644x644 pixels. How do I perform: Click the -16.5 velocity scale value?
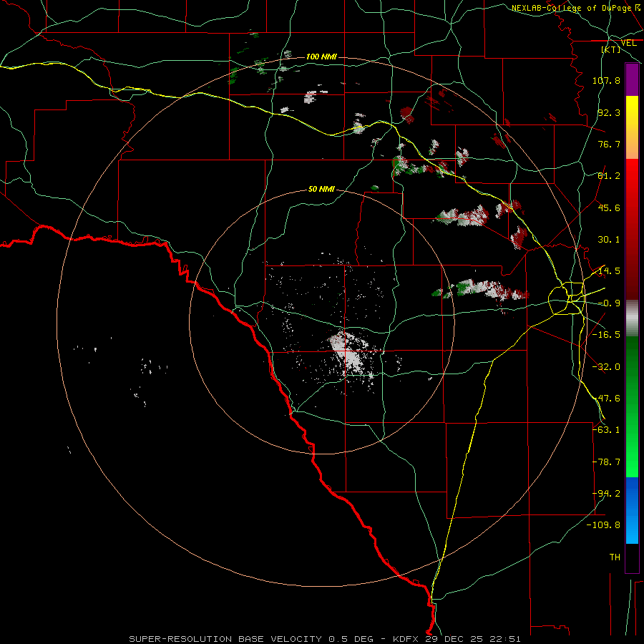(x=606, y=335)
